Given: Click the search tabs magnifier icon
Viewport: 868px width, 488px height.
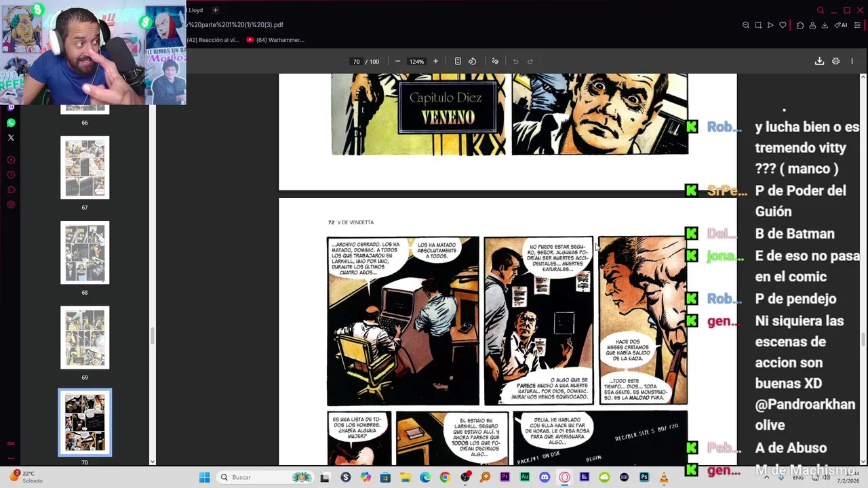Looking at the screenshot, I should pyautogui.click(x=821, y=10).
